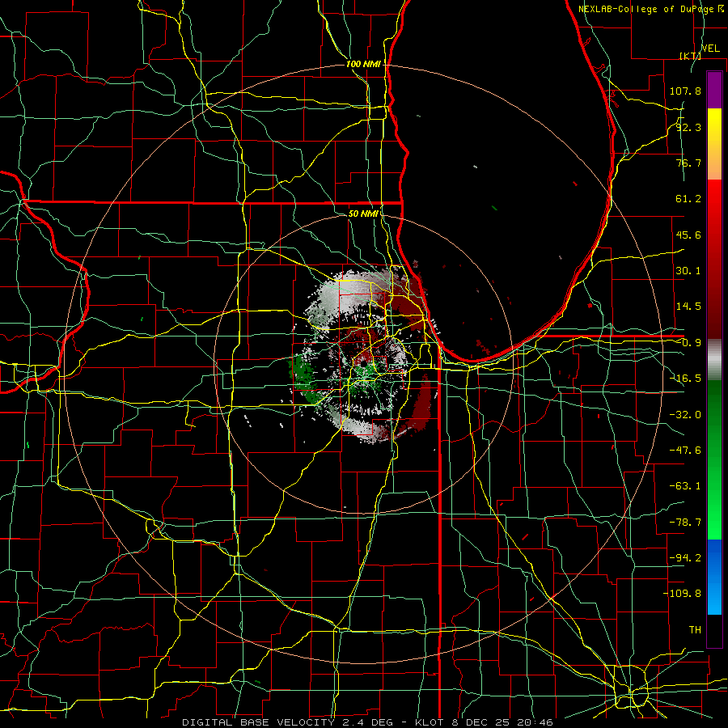
Task: Click the 45.6 legend value
Action: point(688,235)
